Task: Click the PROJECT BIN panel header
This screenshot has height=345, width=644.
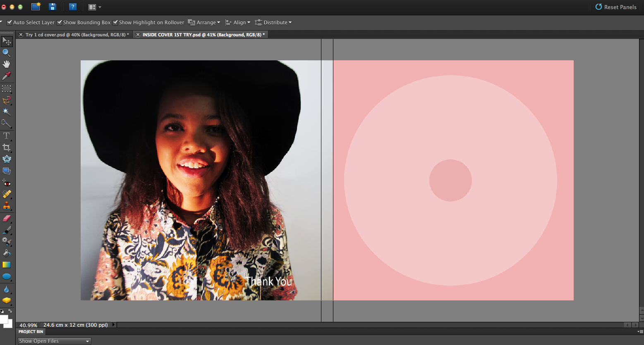Action: [31, 331]
